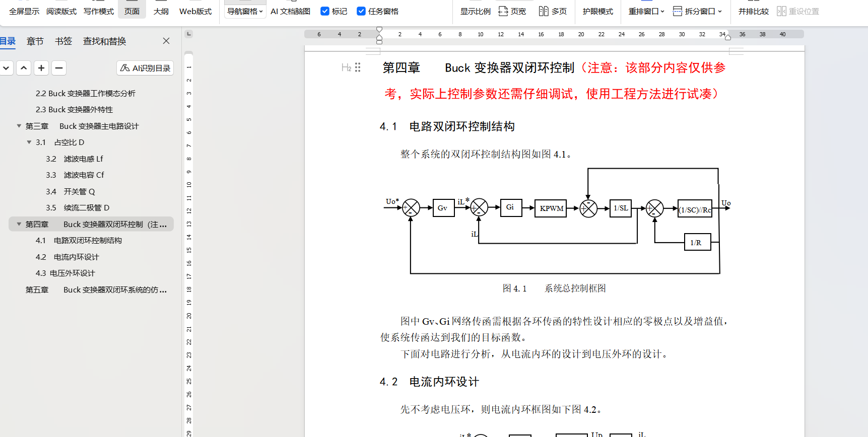This screenshot has height=437, width=868.
Task: Collapse the 第三章 tree node triangle
Action: point(19,126)
